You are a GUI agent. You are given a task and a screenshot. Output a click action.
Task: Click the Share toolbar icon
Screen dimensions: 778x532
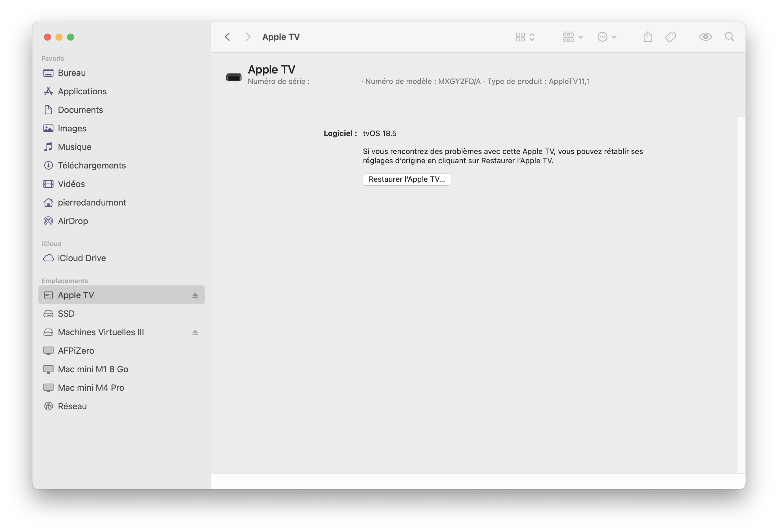tap(648, 37)
